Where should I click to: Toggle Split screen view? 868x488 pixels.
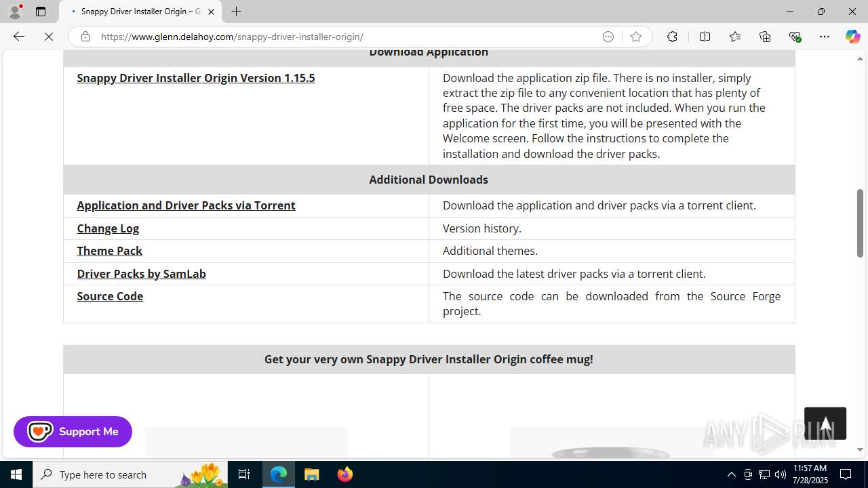(705, 37)
